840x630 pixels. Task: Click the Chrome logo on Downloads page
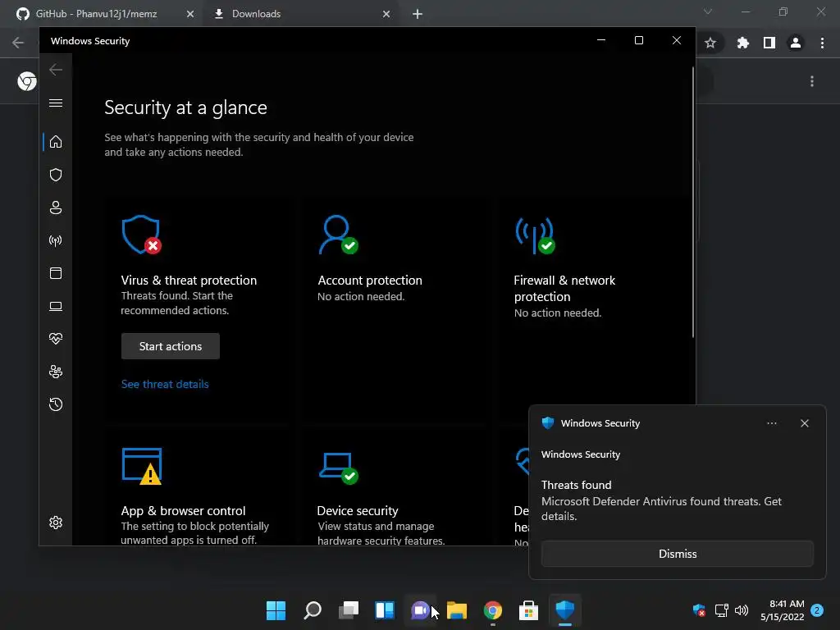[27, 81]
